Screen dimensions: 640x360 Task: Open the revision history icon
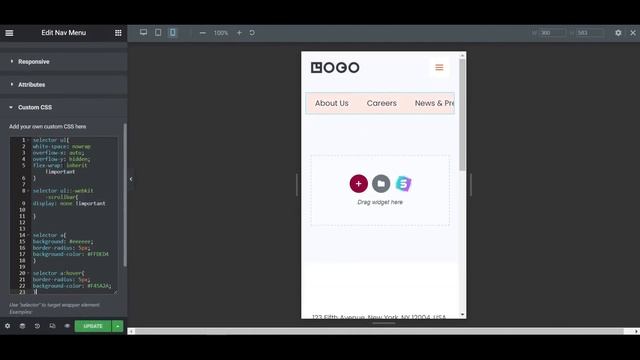(37, 326)
